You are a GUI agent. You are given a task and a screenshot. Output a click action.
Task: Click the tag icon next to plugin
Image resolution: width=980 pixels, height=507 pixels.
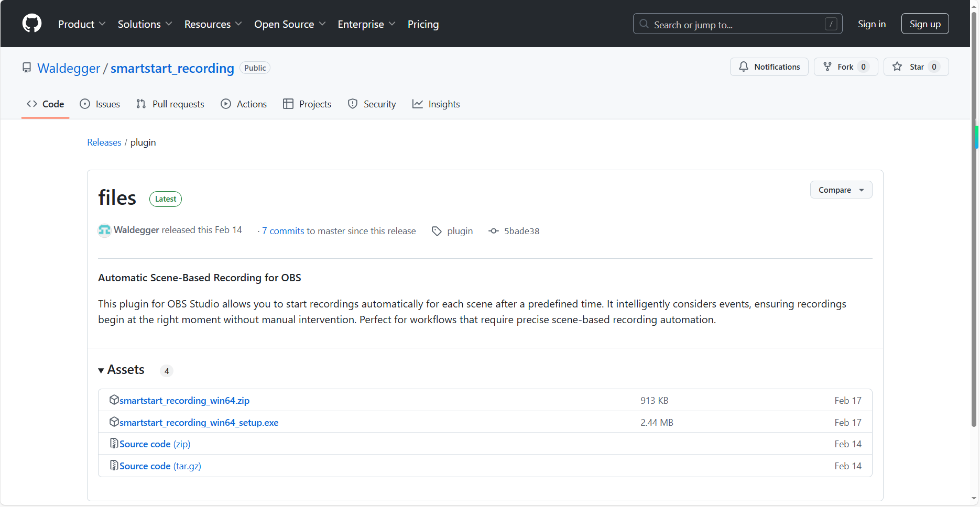click(437, 231)
